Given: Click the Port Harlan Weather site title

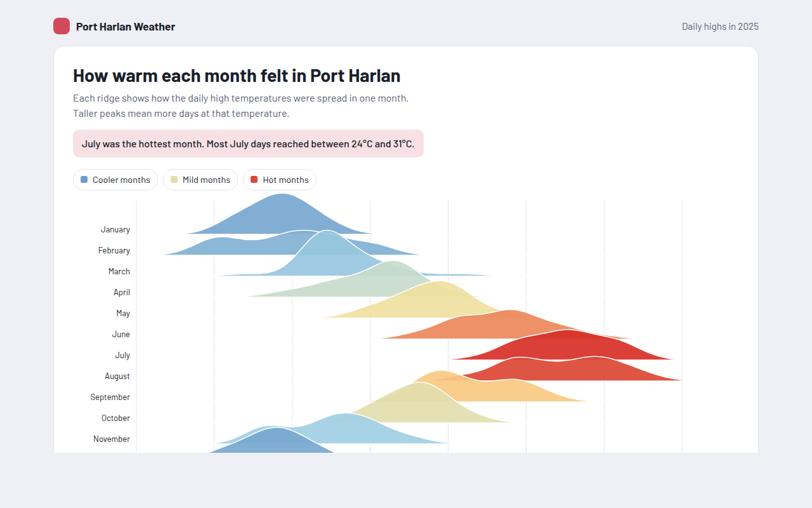Looking at the screenshot, I should coord(126,27).
